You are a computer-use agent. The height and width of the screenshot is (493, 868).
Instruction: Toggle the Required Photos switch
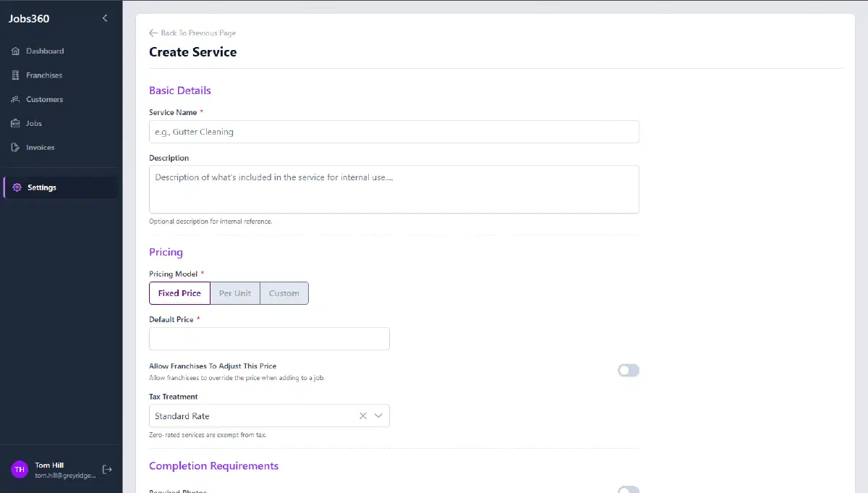pyautogui.click(x=628, y=489)
